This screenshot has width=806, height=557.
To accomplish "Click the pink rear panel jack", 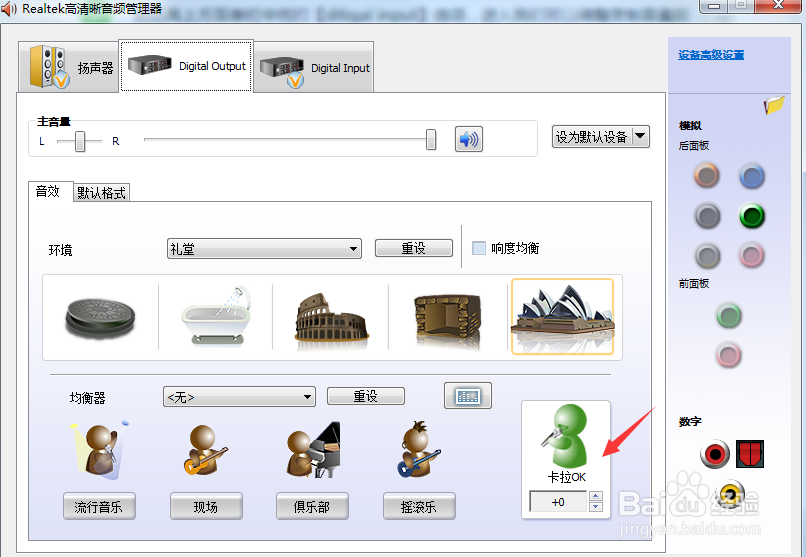I will [x=752, y=255].
